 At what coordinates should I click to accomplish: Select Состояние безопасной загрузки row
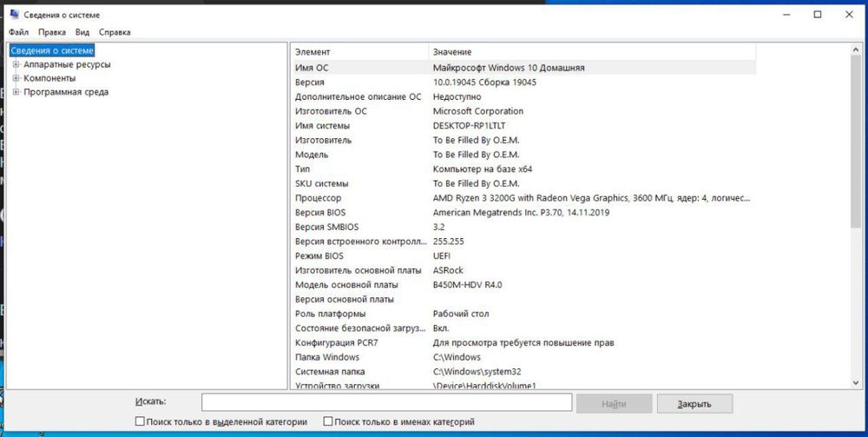click(x=523, y=328)
